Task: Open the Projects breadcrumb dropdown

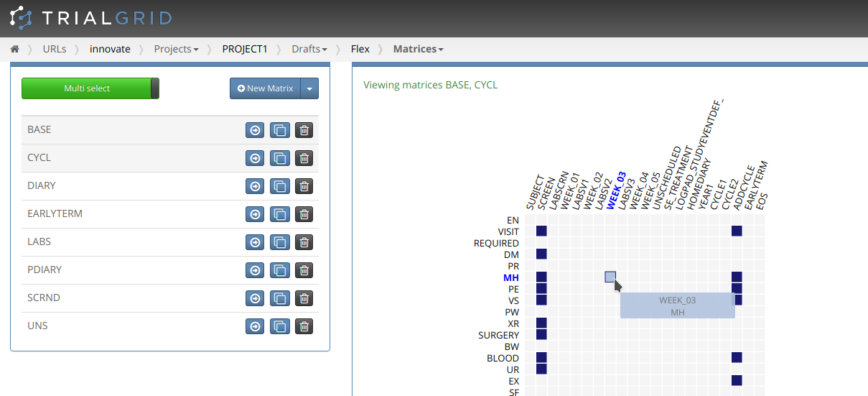Action: click(176, 49)
